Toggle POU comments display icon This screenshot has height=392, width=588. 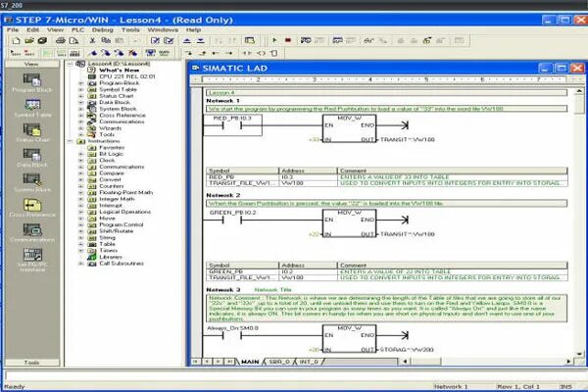point(47,53)
